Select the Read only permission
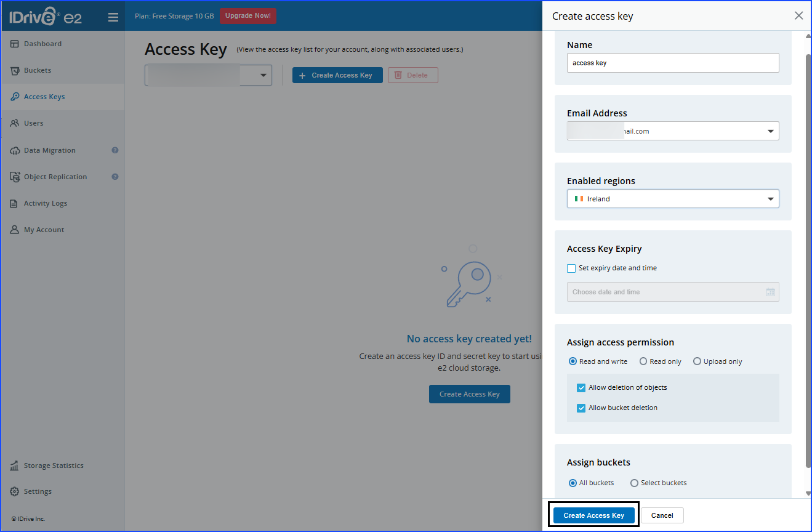Image resolution: width=812 pixels, height=532 pixels. click(x=643, y=361)
